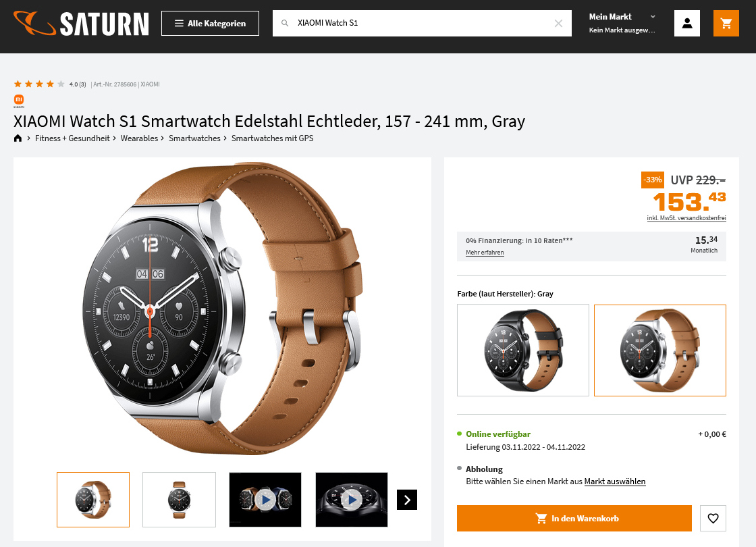This screenshot has width=756, height=547.
Task: Click the Xiaomi brand logo
Action: [x=19, y=101]
